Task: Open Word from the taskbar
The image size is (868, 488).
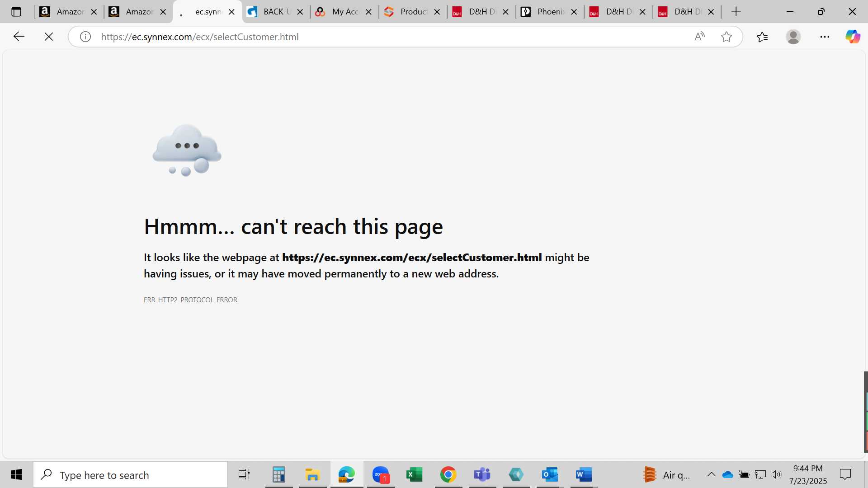Action: [584, 474]
